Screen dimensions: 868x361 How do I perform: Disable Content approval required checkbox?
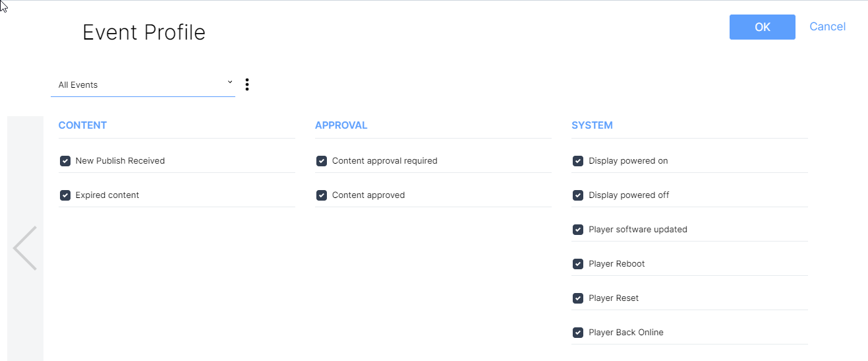tap(322, 161)
